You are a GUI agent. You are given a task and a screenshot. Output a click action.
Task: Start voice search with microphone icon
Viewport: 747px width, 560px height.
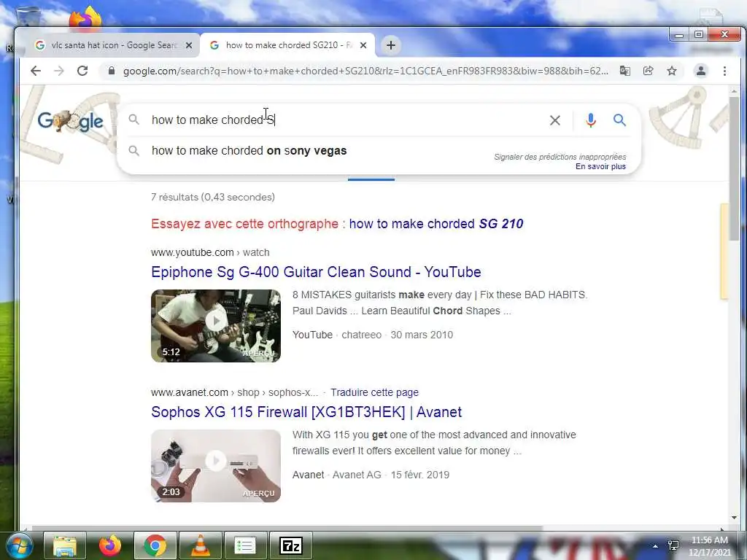(x=591, y=120)
